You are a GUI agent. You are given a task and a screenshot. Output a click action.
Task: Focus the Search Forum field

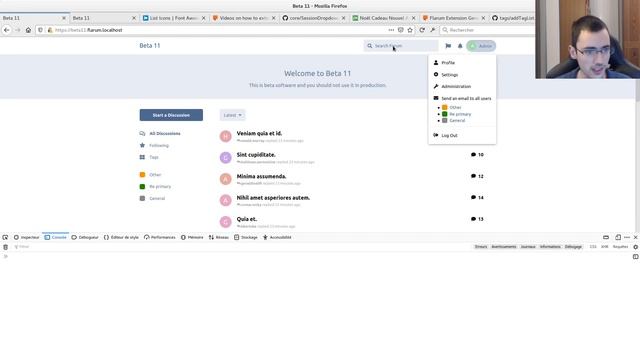[x=401, y=46]
